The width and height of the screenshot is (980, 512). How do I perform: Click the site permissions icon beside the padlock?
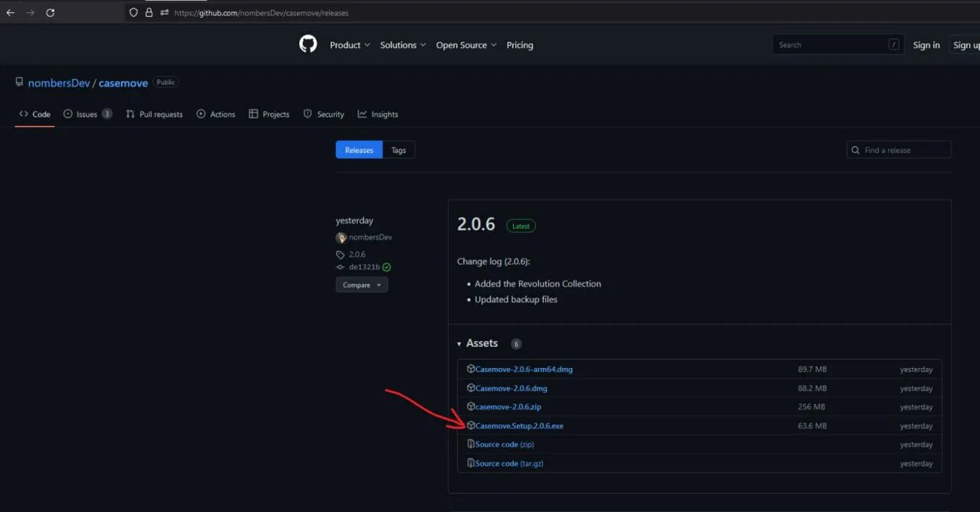165,13
